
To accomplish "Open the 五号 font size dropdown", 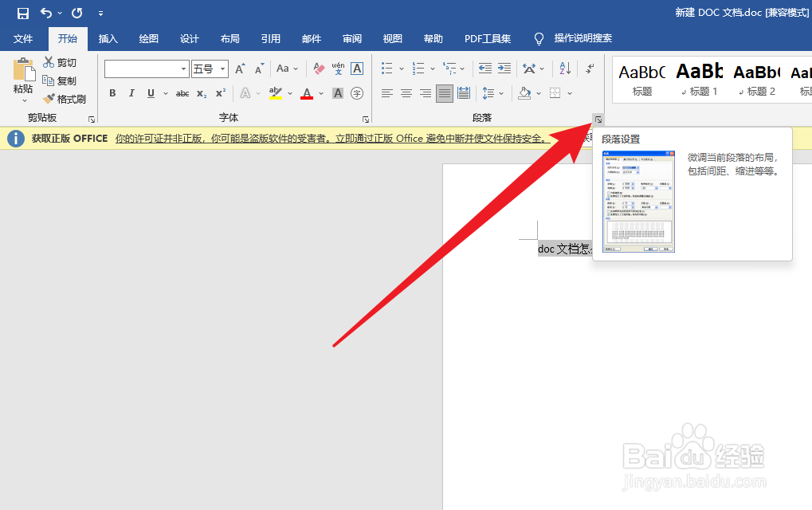I will (222, 69).
